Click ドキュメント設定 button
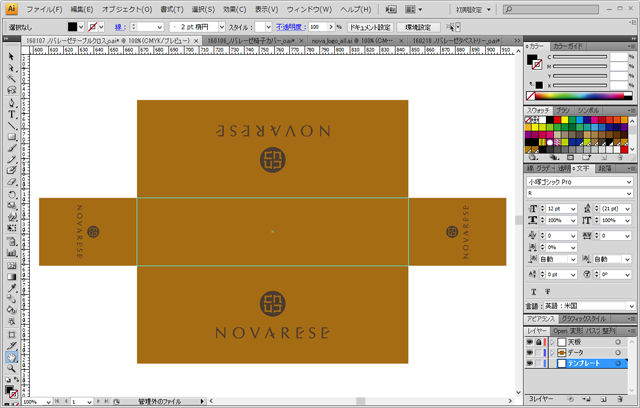The image size is (640, 408). (x=371, y=27)
